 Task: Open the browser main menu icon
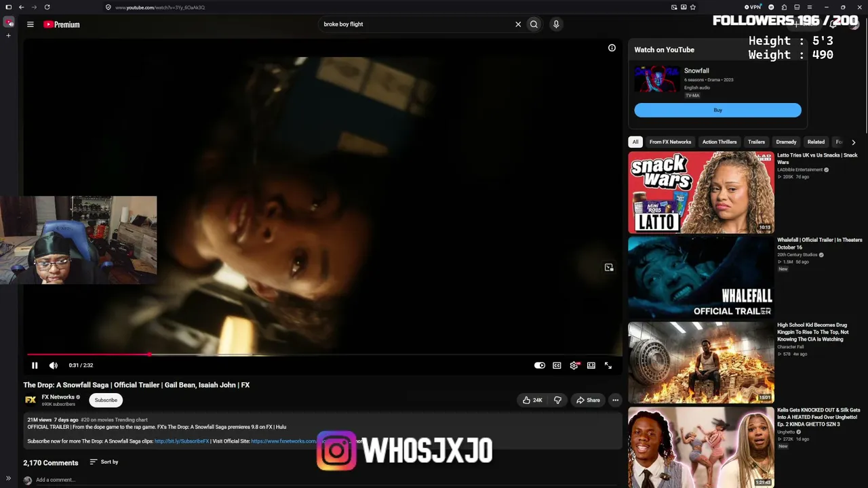[810, 7]
